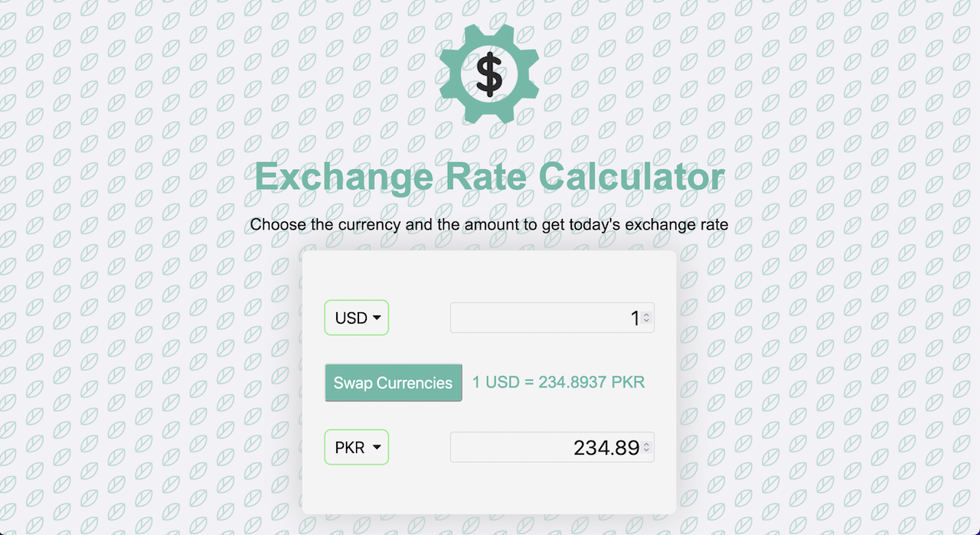Click the PKR label on the currency selector

click(x=349, y=447)
